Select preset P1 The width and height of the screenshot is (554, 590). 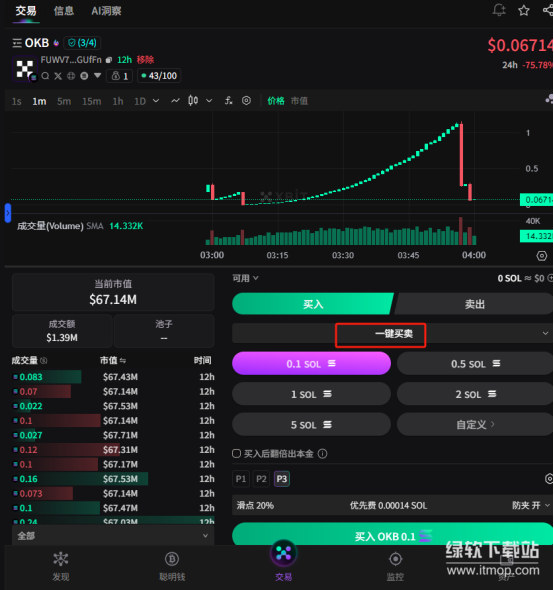[x=241, y=479]
